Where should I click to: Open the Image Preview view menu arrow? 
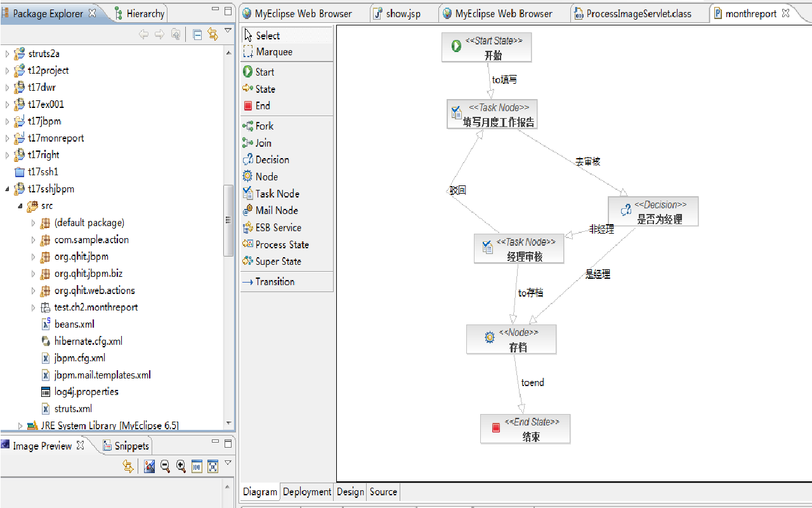[x=228, y=463]
